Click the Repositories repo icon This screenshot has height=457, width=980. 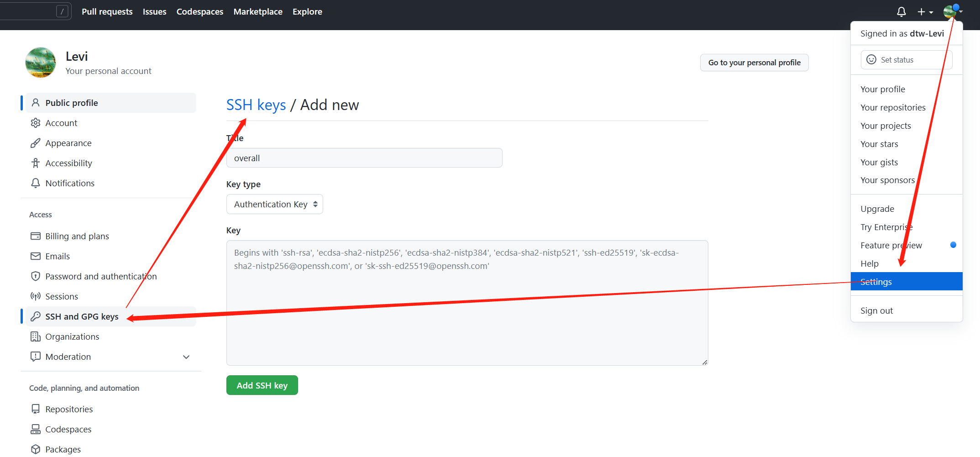[36, 409]
